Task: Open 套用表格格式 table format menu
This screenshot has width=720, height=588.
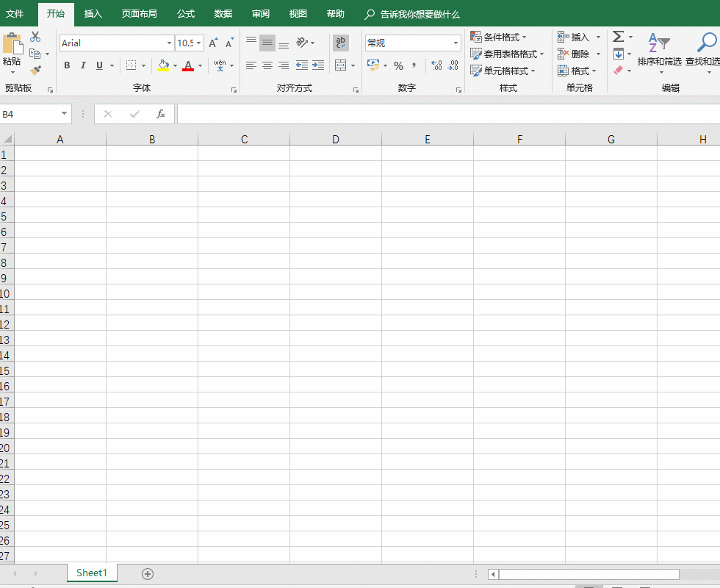Action: [x=508, y=54]
